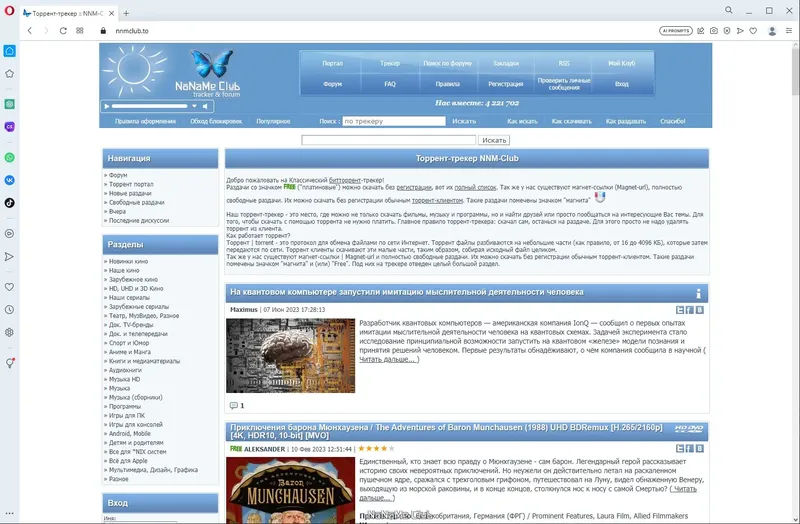Open the Регистрация menu link
The width and height of the screenshot is (800, 524).
pyautogui.click(x=506, y=84)
